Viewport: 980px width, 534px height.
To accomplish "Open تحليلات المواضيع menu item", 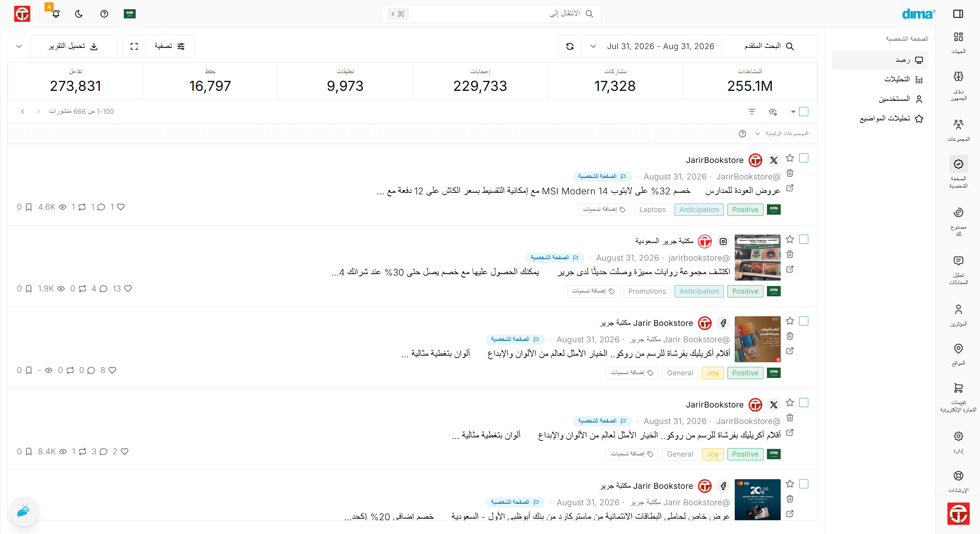I will coord(880,118).
